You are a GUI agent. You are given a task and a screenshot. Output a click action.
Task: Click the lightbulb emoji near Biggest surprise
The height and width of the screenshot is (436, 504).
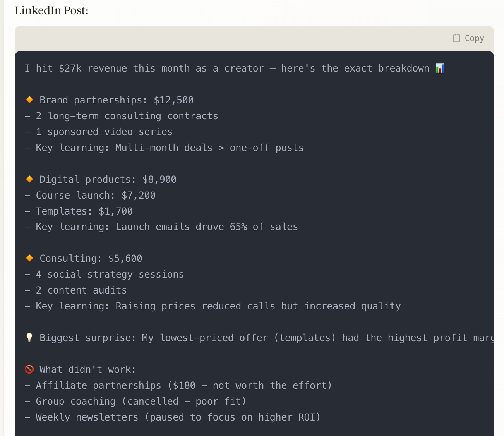29,338
